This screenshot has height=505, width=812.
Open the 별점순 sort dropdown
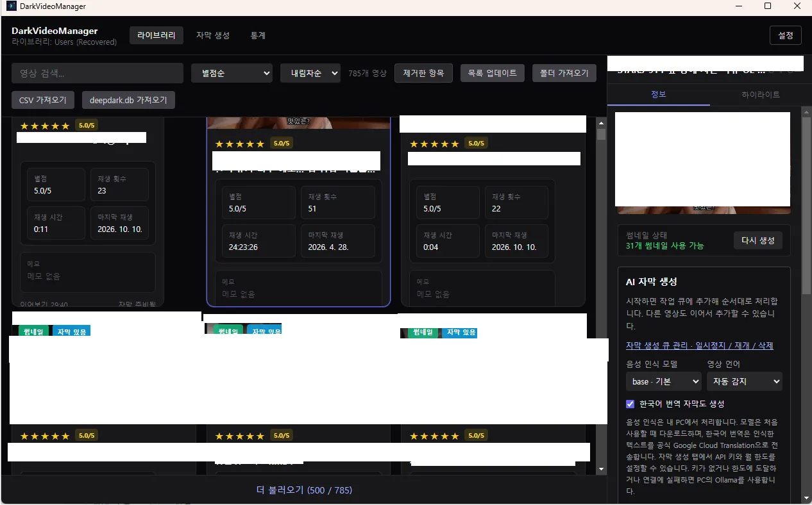[x=232, y=73]
